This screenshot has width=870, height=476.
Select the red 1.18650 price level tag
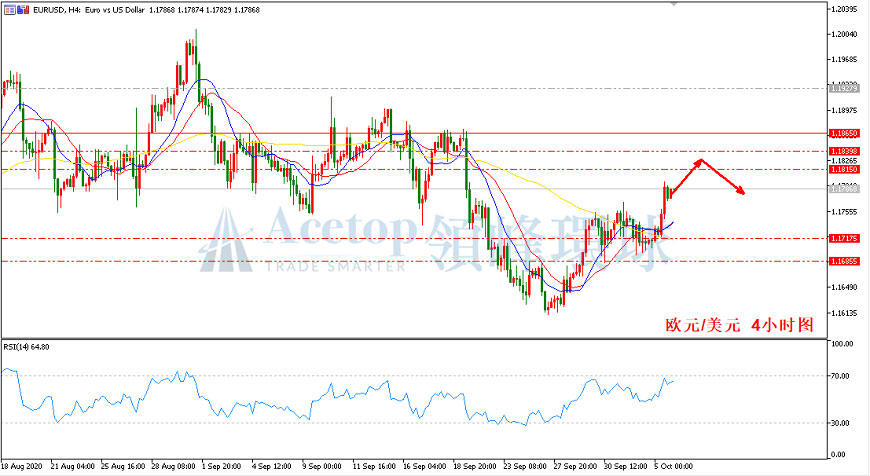point(844,134)
